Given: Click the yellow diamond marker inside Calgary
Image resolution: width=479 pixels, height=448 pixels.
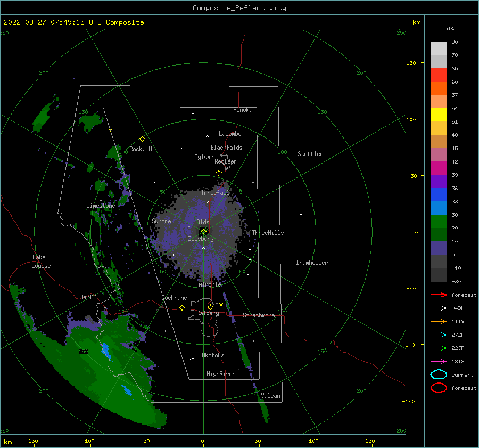Looking at the screenshot, I should [x=210, y=307].
